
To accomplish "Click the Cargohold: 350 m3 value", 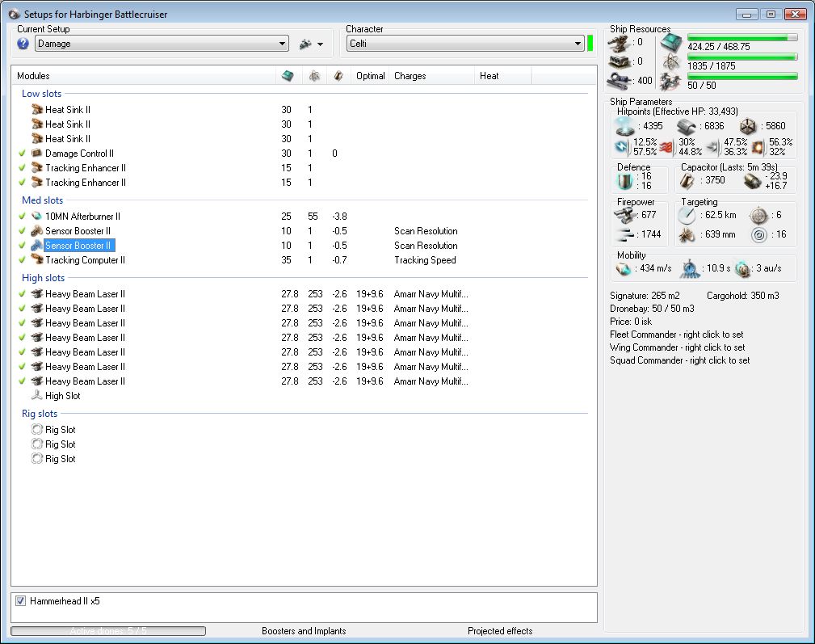I will click(x=743, y=295).
